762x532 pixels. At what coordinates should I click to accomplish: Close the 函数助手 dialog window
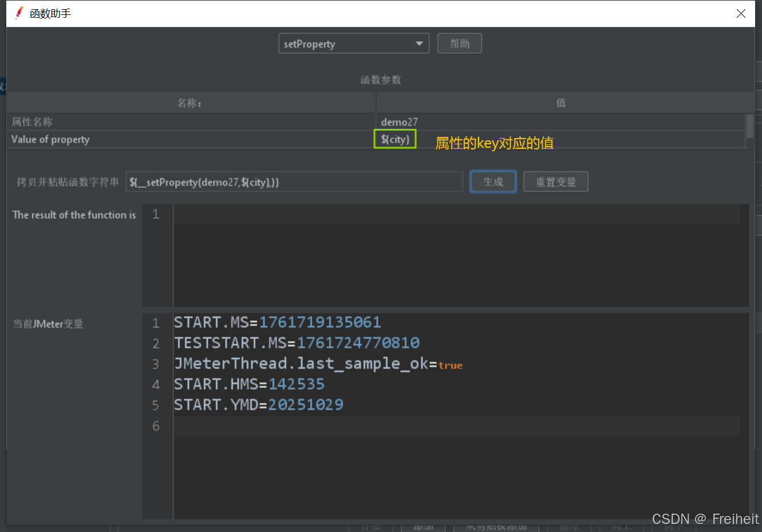point(741,13)
